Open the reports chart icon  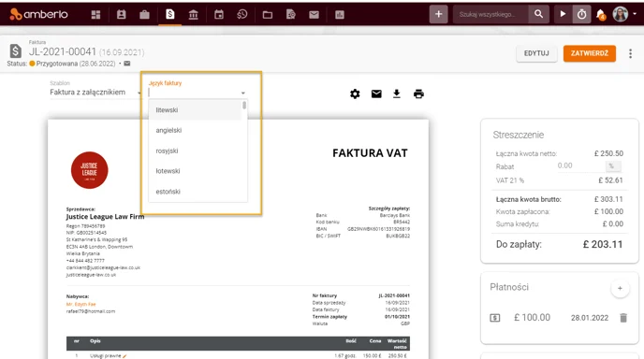pyautogui.click(x=339, y=15)
